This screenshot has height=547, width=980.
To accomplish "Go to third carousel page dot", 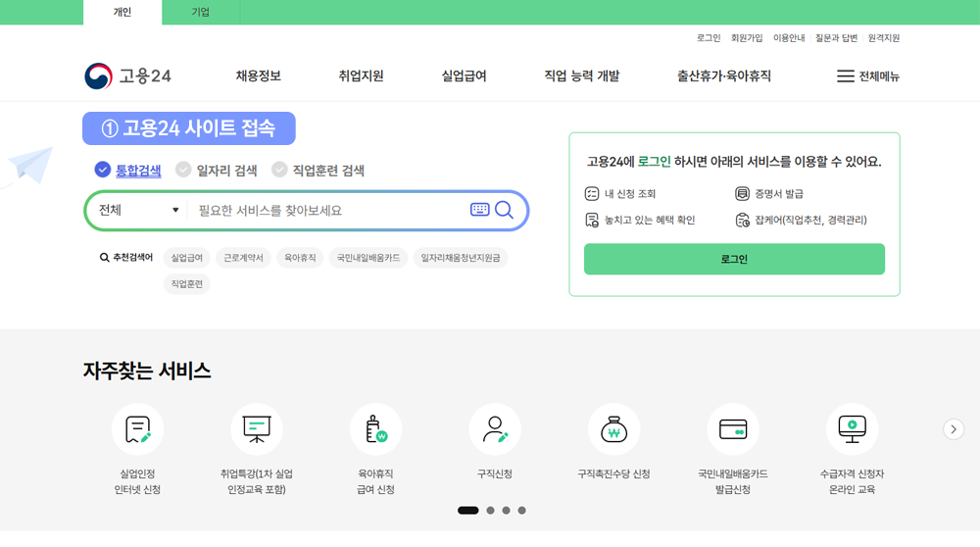I will (x=507, y=510).
